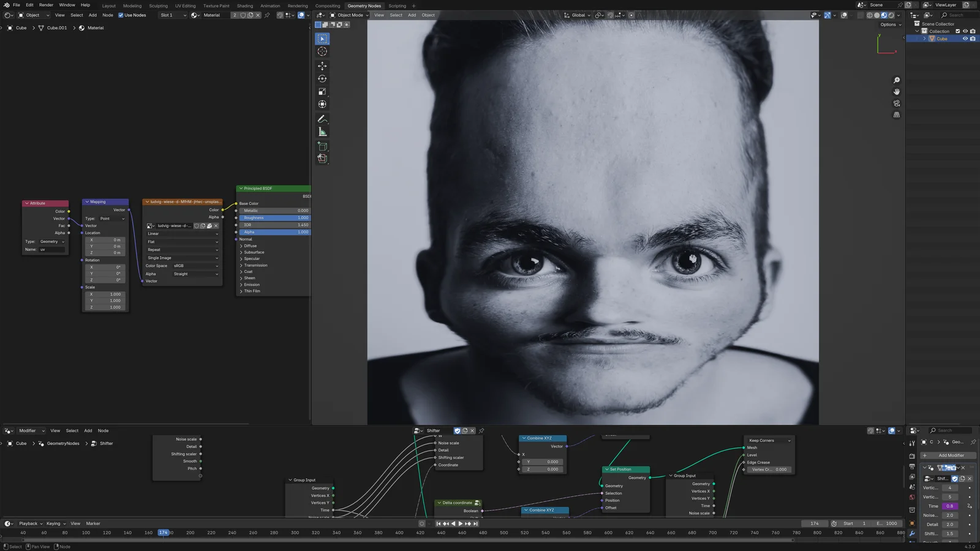Select the Rotate tool in viewport toolbar

tap(322, 78)
